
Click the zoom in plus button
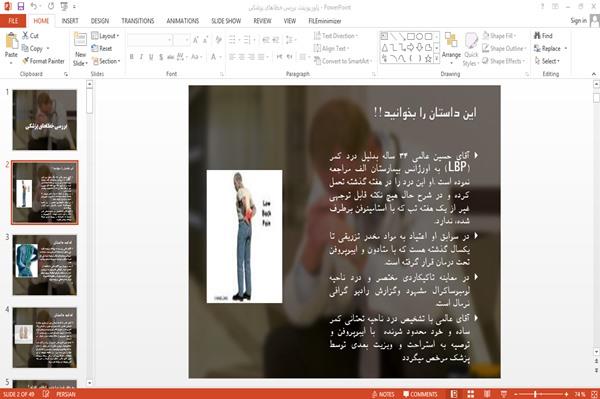[x=566, y=394]
